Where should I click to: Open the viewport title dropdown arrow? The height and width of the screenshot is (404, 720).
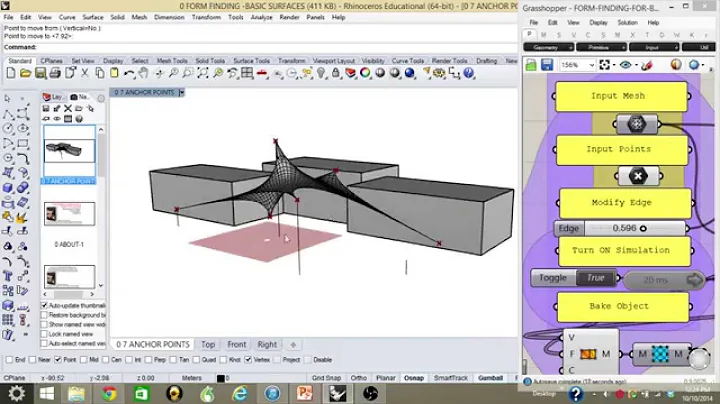pyautogui.click(x=181, y=92)
